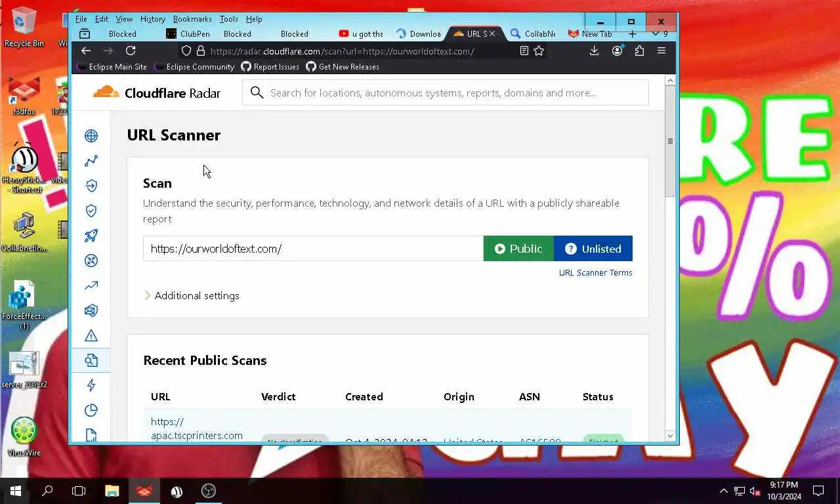Open the Windows Start menu
Screen dimensions: 840x504
pyautogui.click(x=16, y=491)
